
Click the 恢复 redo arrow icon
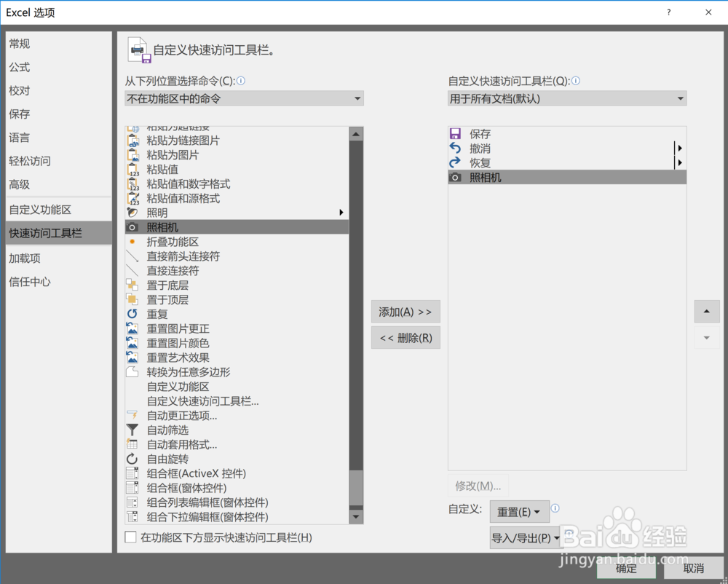click(x=456, y=162)
